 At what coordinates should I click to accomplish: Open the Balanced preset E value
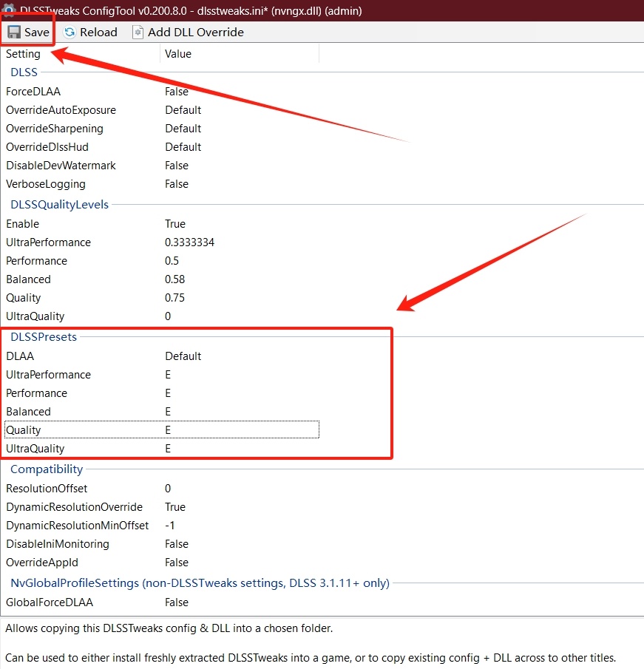tap(168, 411)
